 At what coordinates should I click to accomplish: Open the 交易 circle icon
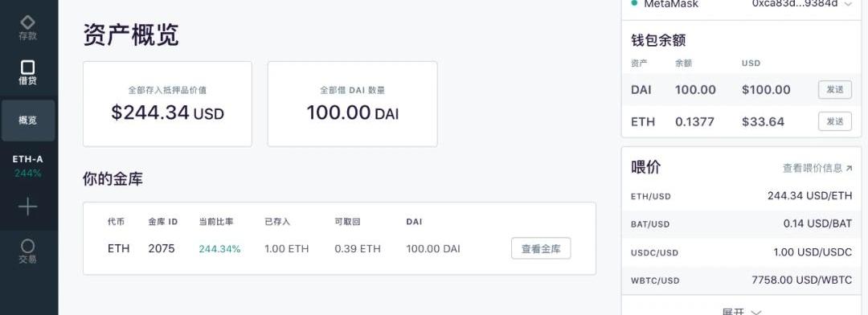tap(27, 246)
